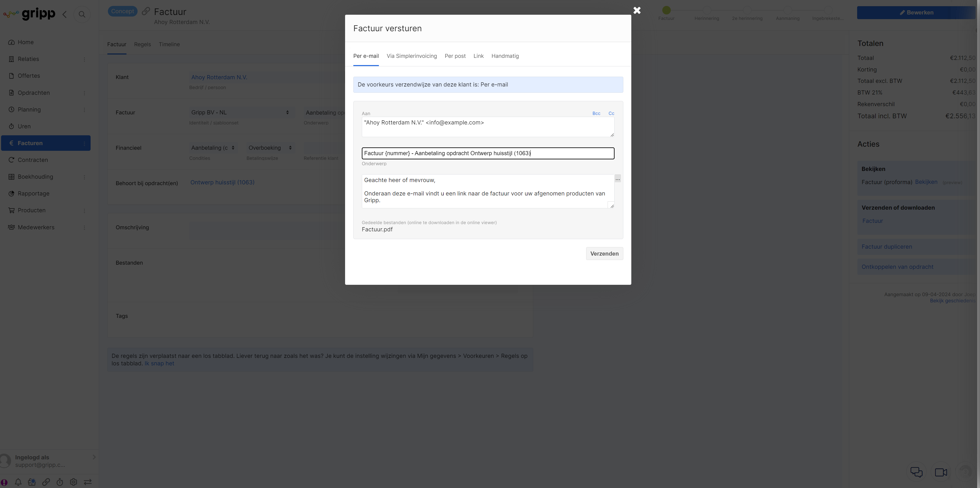Click the Bewerken button
The width and height of the screenshot is (980, 488).
[916, 13]
